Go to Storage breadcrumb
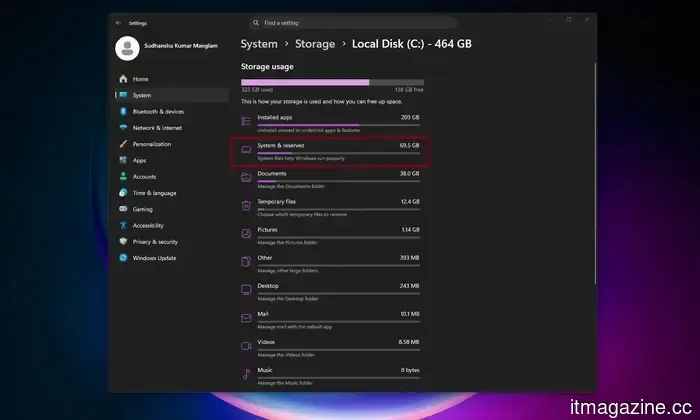This screenshot has width=700, height=420. pos(315,44)
